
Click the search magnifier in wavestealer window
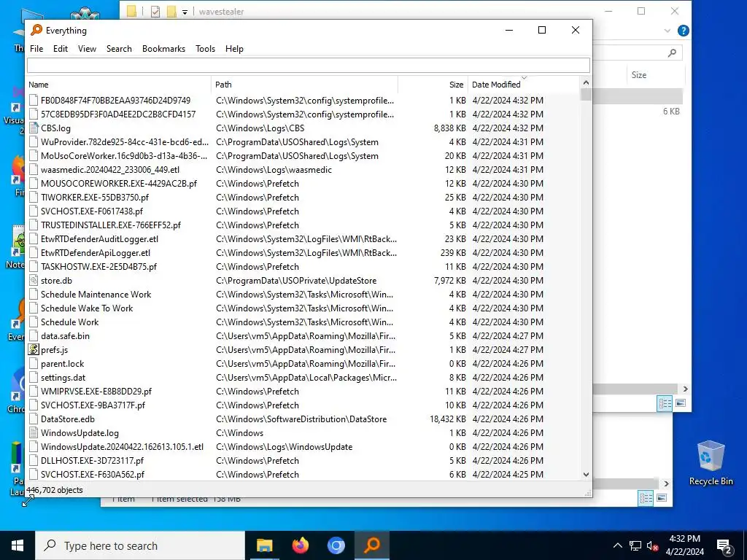[672, 52]
